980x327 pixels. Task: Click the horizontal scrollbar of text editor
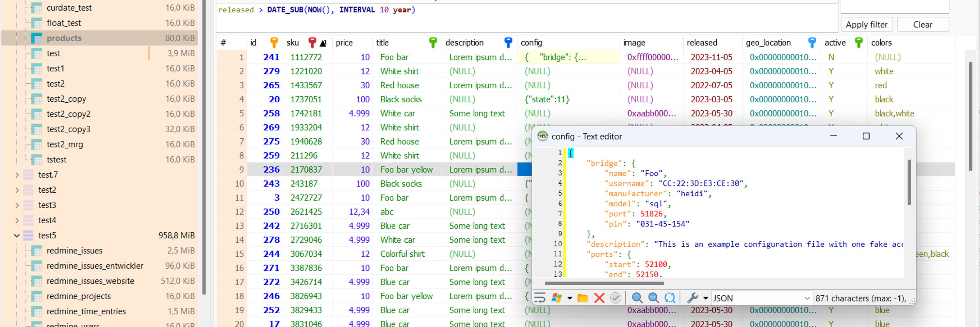(x=604, y=283)
